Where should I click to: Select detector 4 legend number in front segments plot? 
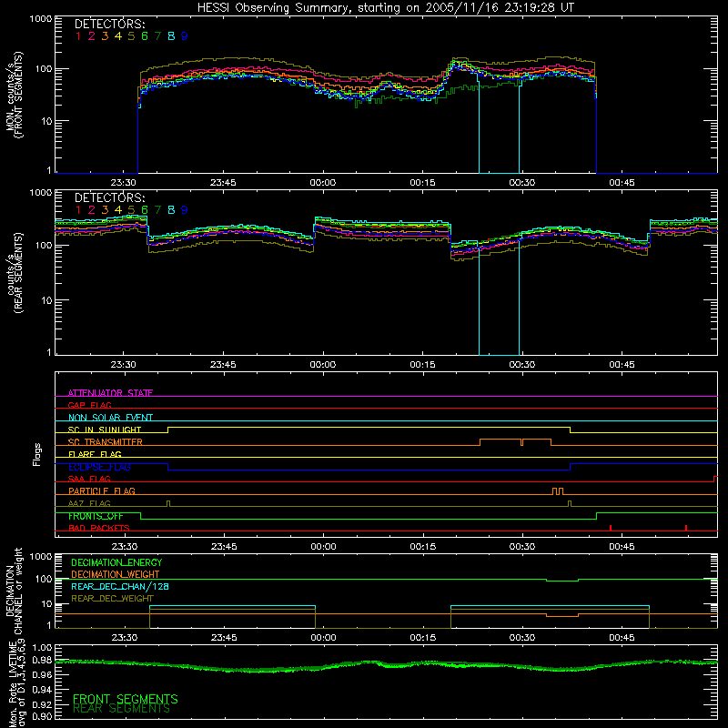coord(118,36)
